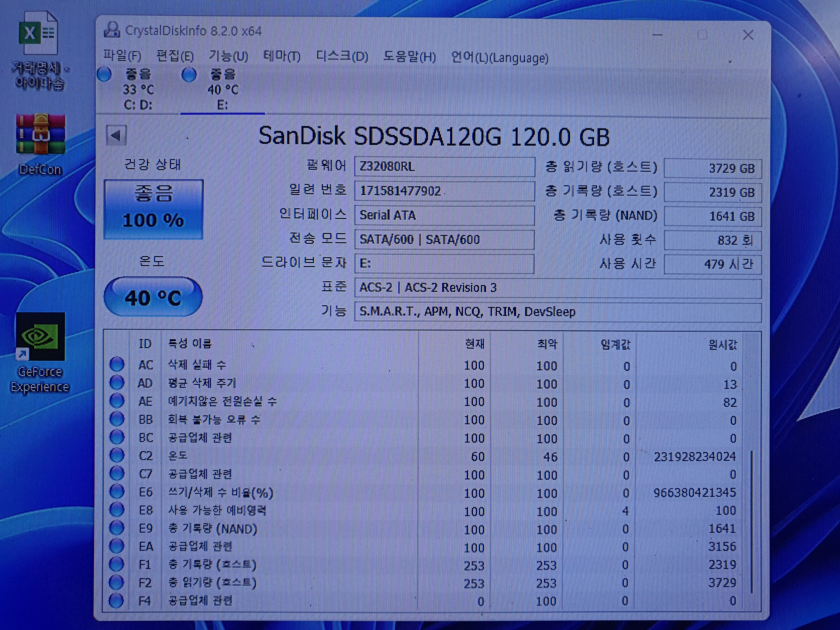Open the 테마(T) menu

tap(282, 57)
